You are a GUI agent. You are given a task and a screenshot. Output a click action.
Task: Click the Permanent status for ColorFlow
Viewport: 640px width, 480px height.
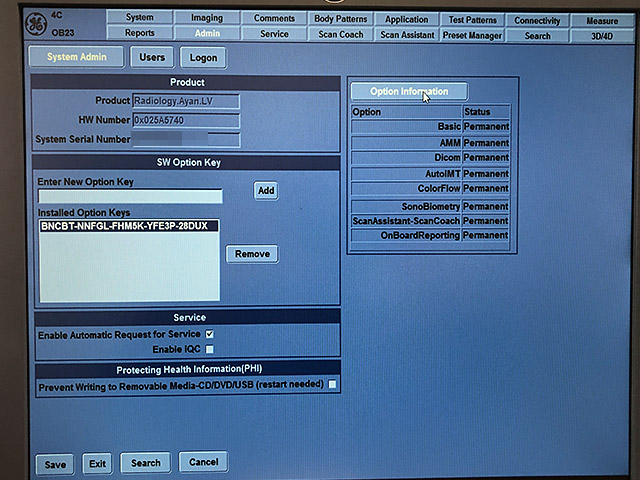coord(486,189)
